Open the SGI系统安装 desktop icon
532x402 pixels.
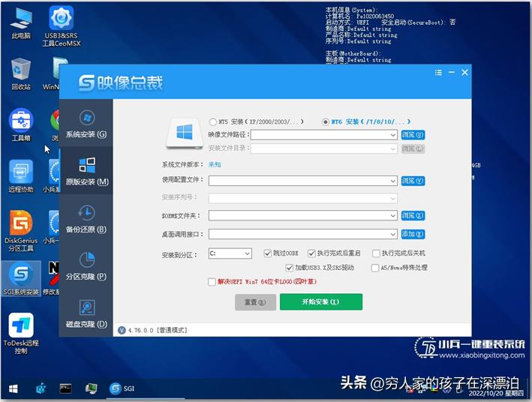click(x=21, y=279)
